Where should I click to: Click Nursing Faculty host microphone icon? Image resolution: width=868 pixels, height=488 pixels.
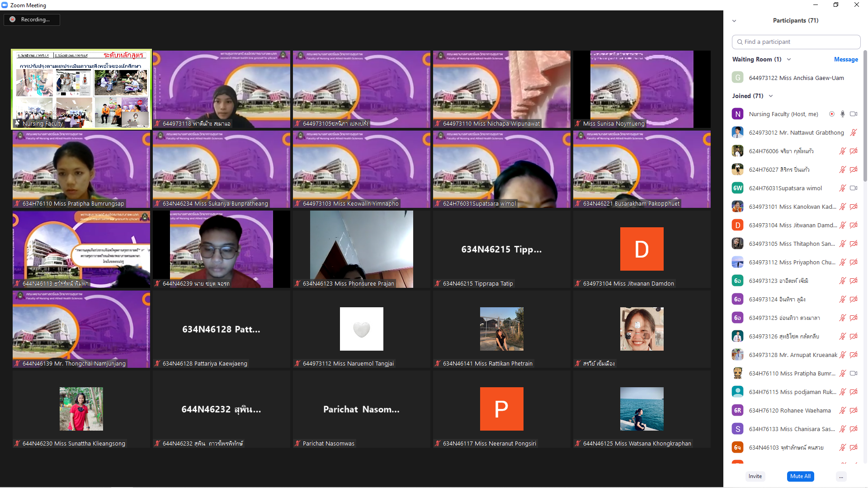point(843,114)
